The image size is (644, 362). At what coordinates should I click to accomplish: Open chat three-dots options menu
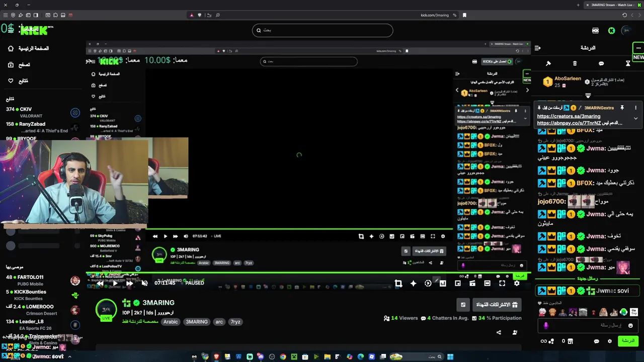tap(638, 48)
